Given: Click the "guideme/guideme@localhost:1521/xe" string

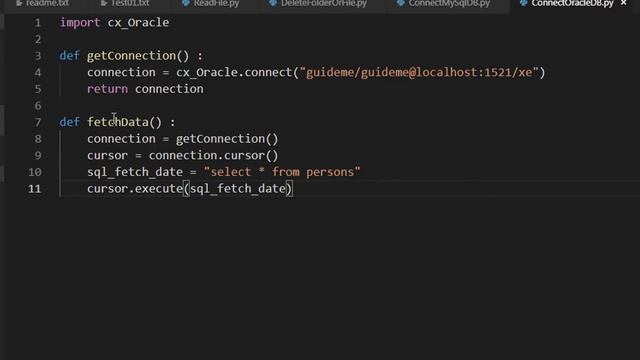Looking at the screenshot, I should click(419, 73).
